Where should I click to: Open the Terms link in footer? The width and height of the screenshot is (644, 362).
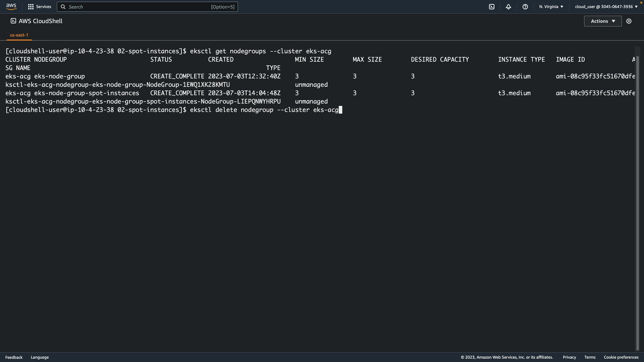point(590,357)
